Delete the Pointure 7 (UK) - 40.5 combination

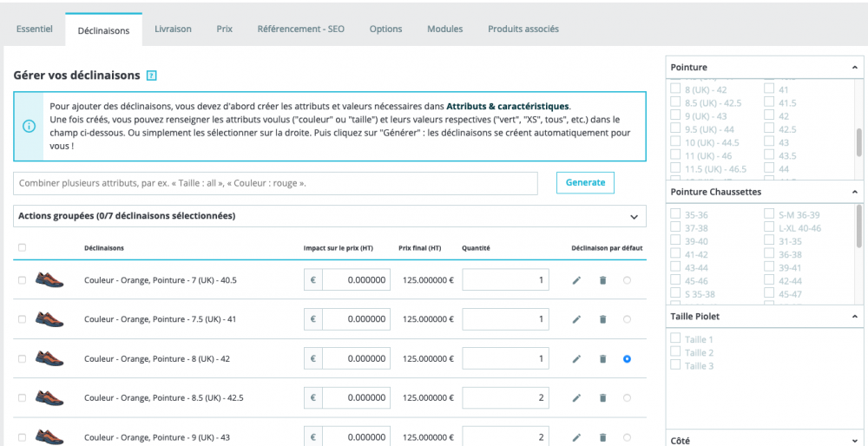[603, 280]
